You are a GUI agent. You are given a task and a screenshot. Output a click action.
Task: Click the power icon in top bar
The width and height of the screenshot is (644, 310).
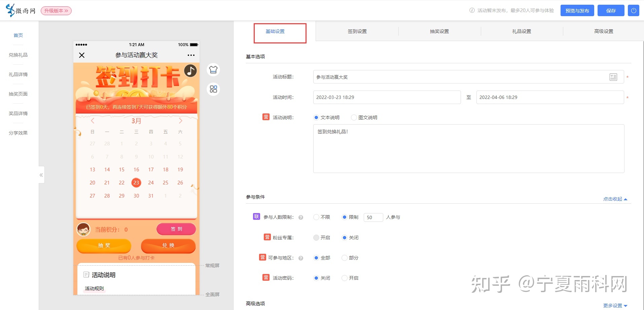pyautogui.click(x=633, y=10)
